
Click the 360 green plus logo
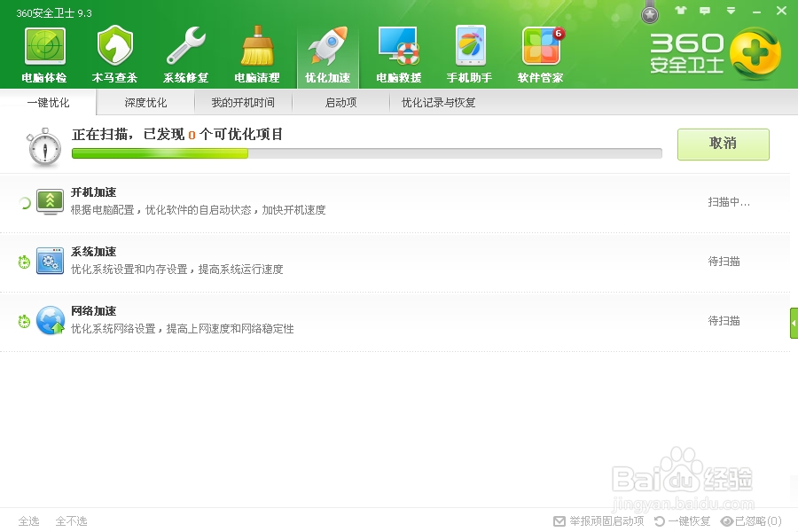755,53
